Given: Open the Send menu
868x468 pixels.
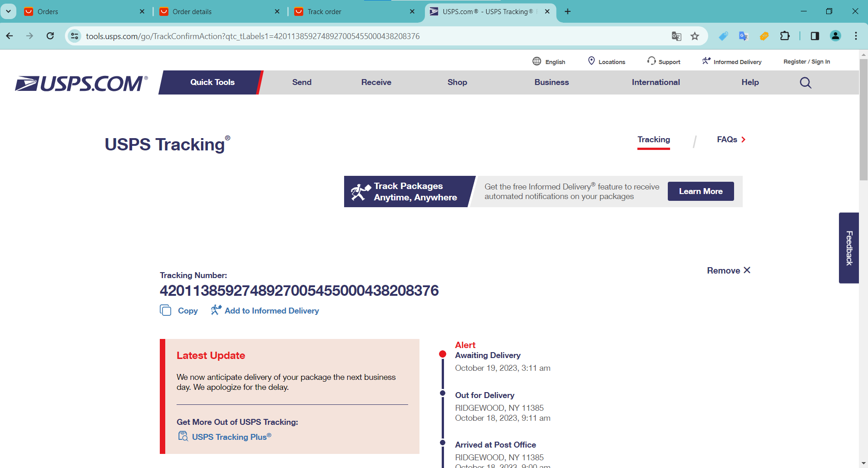Looking at the screenshot, I should 302,82.
